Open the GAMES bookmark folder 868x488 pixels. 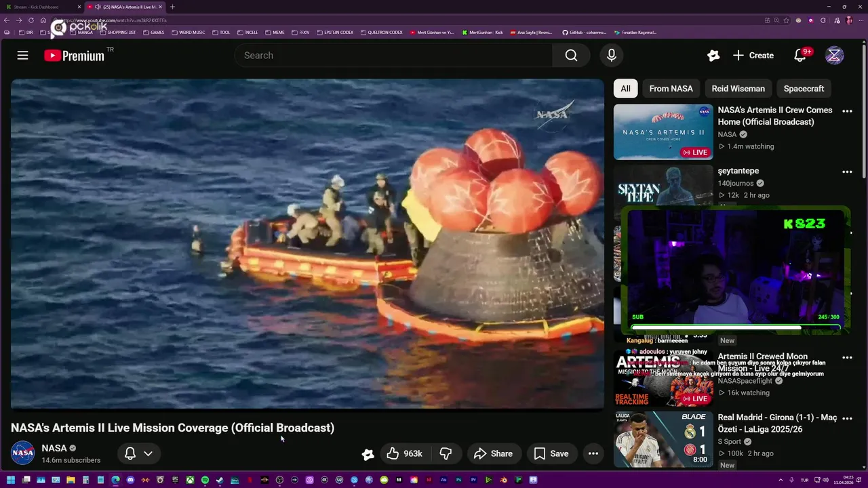pyautogui.click(x=153, y=32)
